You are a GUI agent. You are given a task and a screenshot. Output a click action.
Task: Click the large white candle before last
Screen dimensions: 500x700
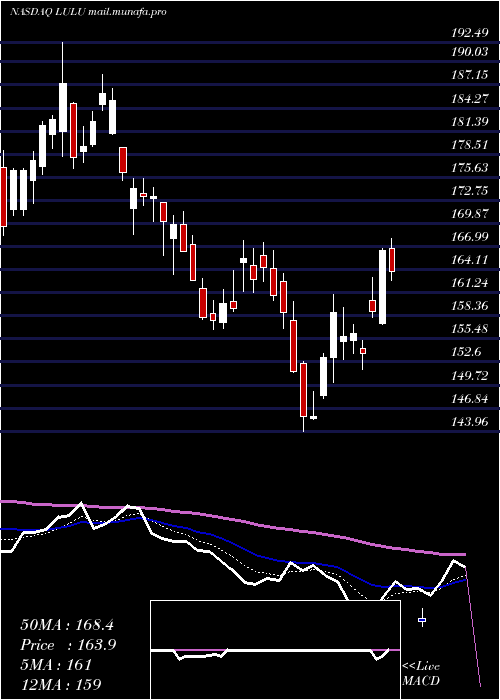tap(383, 287)
